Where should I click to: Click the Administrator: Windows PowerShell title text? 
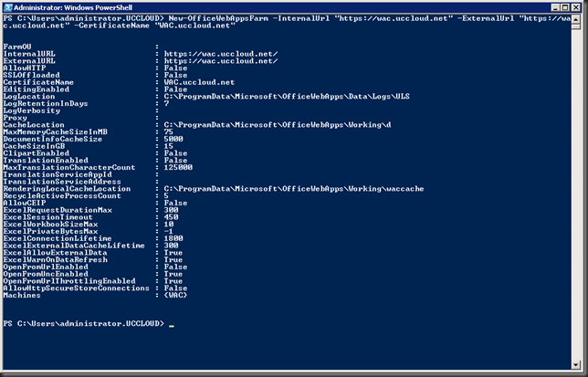[73, 7]
